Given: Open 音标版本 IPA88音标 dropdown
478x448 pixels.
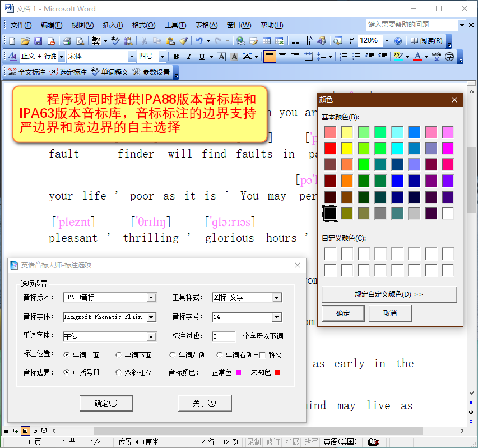Looking at the screenshot, I should point(151,298).
